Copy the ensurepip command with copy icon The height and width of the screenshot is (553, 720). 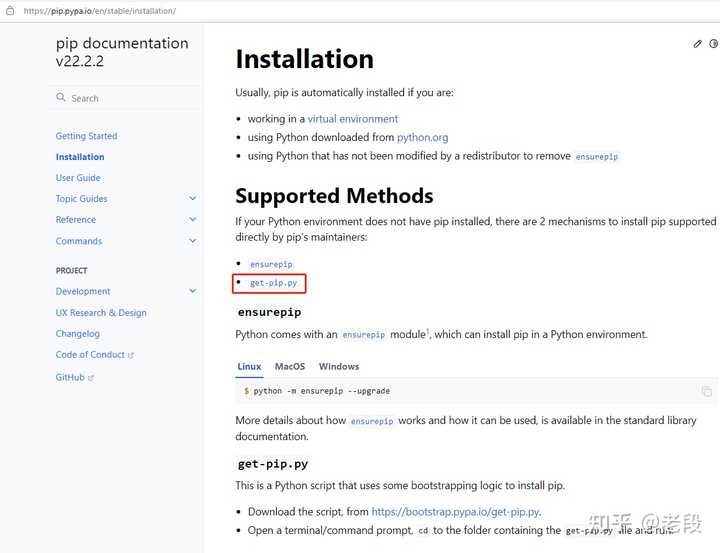707,391
